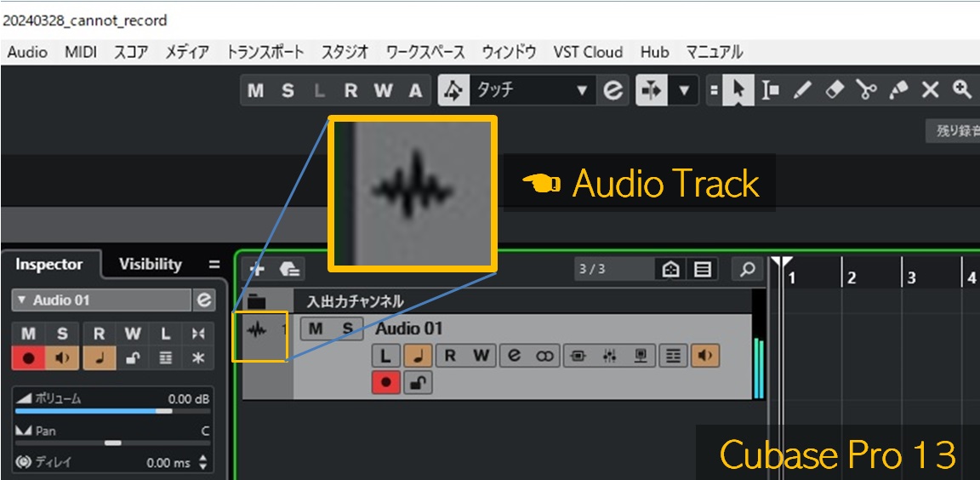Collapse the Audio 01 Inspector section
This screenshot has height=480, width=980.
coord(22,300)
